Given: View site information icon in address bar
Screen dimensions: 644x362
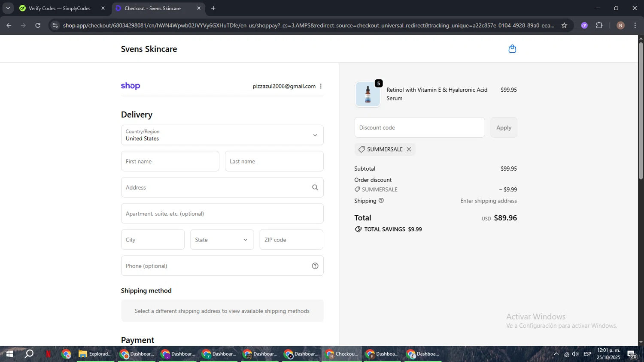Looking at the screenshot, I should coord(55,25).
